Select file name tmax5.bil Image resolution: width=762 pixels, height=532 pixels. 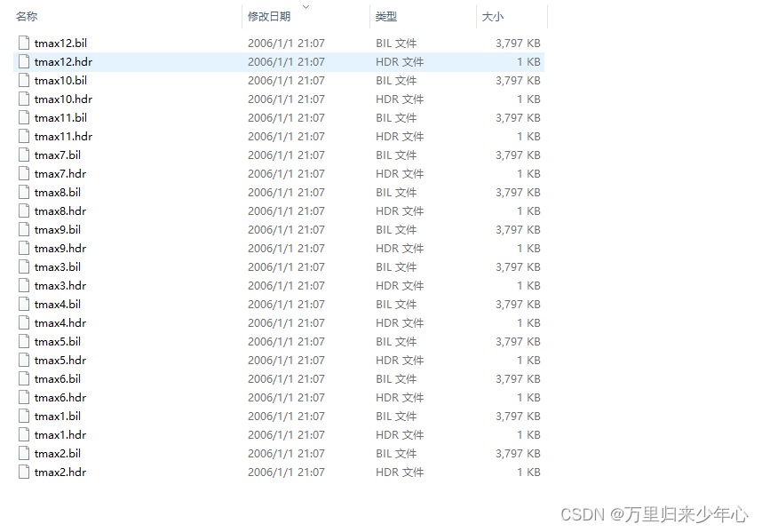click(58, 342)
